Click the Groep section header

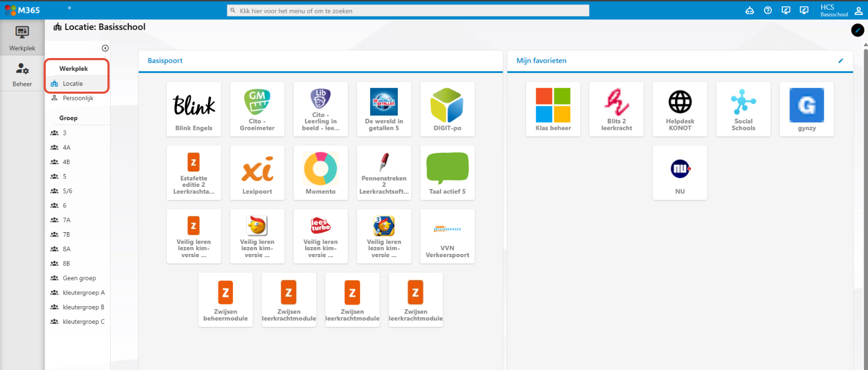coord(68,118)
